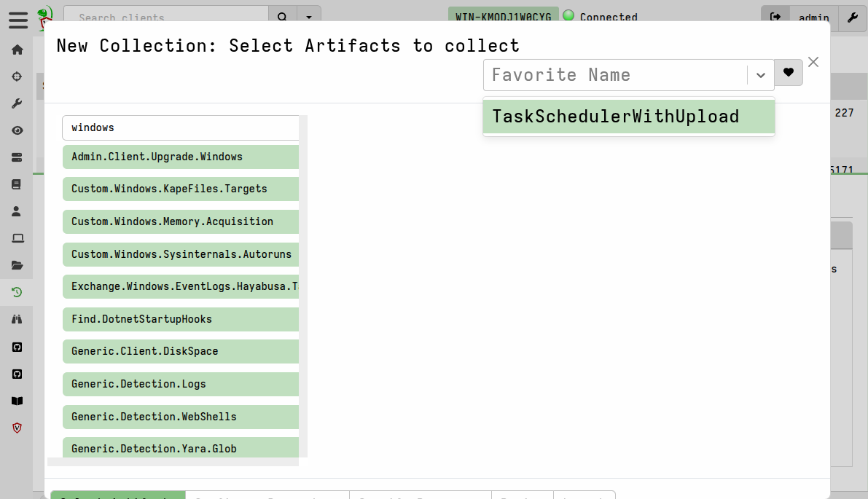Open the hamburger navigation menu
Screen dimensions: 868x499
[18, 20]
